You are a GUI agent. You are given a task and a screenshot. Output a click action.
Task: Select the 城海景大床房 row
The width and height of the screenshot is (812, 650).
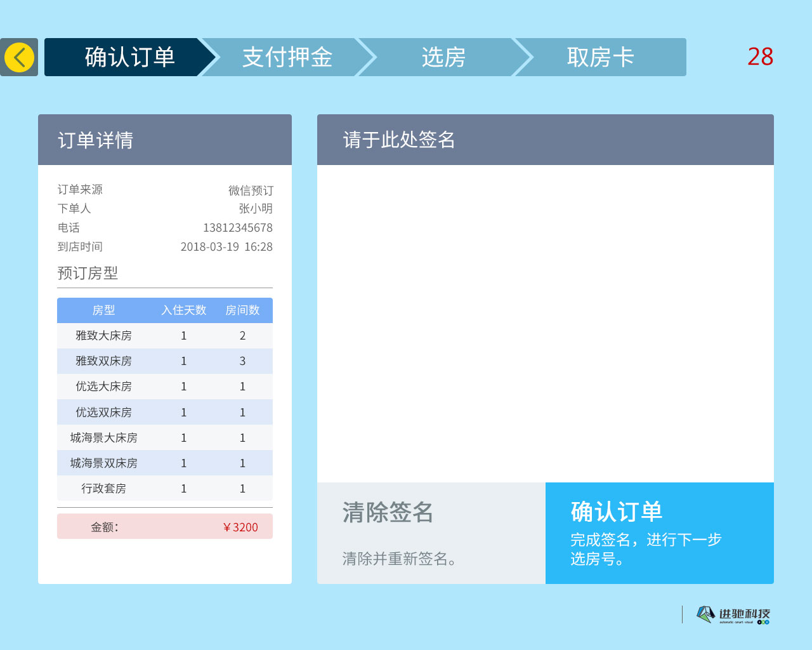164,437
